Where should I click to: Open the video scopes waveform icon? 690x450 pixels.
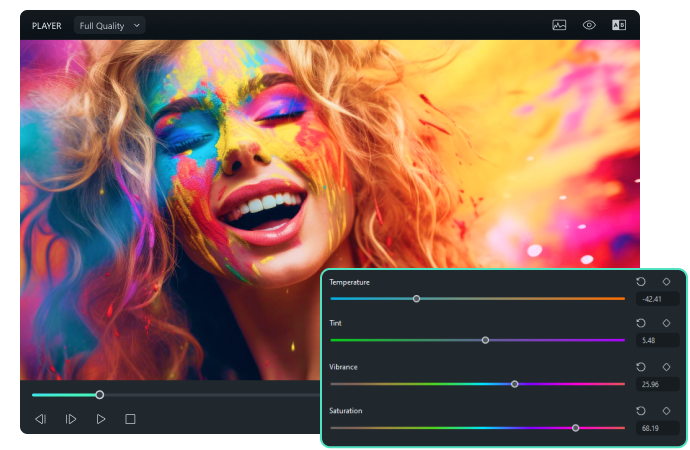pos(559,25)
